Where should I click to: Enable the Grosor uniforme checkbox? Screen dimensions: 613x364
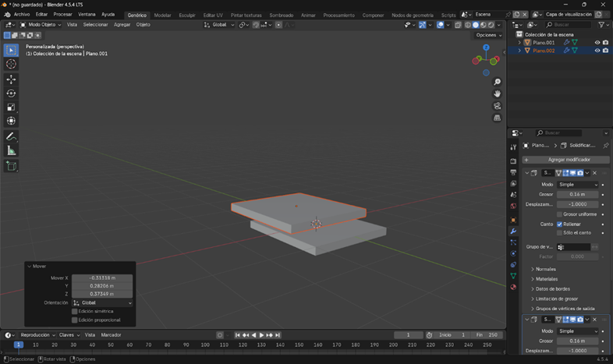point(560,214)
